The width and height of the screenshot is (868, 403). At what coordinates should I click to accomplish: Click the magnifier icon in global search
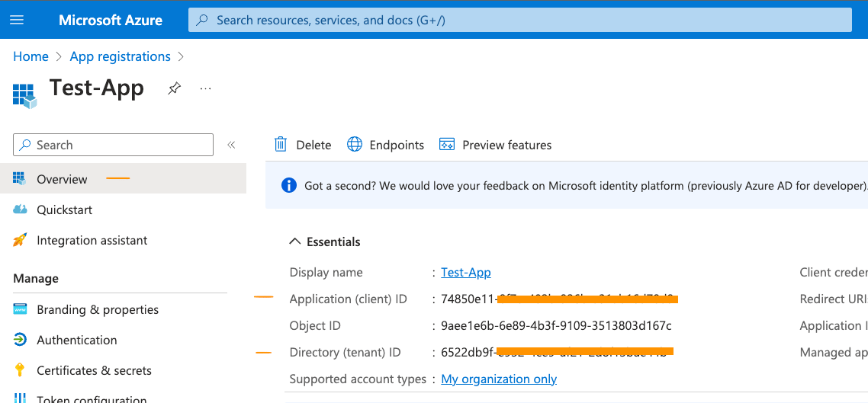tap(203, 21)
